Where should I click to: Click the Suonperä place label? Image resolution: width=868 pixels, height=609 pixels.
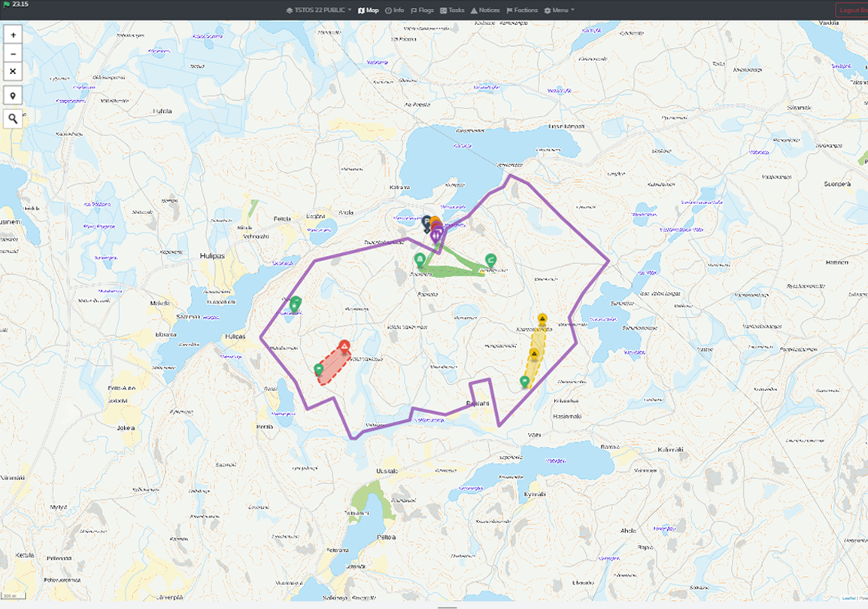(837, 184)
